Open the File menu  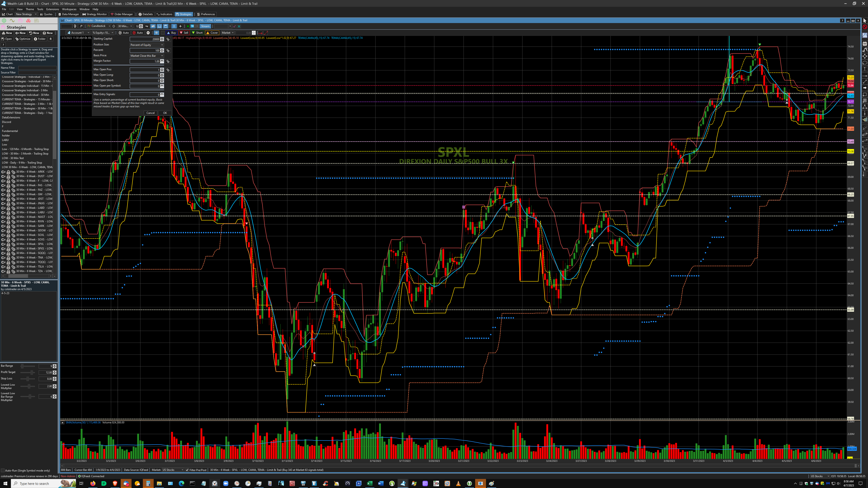coord(4,9)
